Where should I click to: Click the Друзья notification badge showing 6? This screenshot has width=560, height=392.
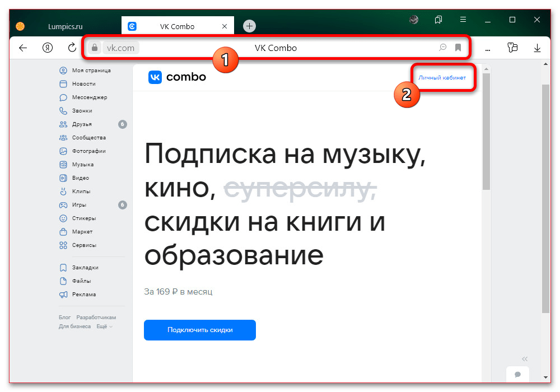[x=123, y=124]
